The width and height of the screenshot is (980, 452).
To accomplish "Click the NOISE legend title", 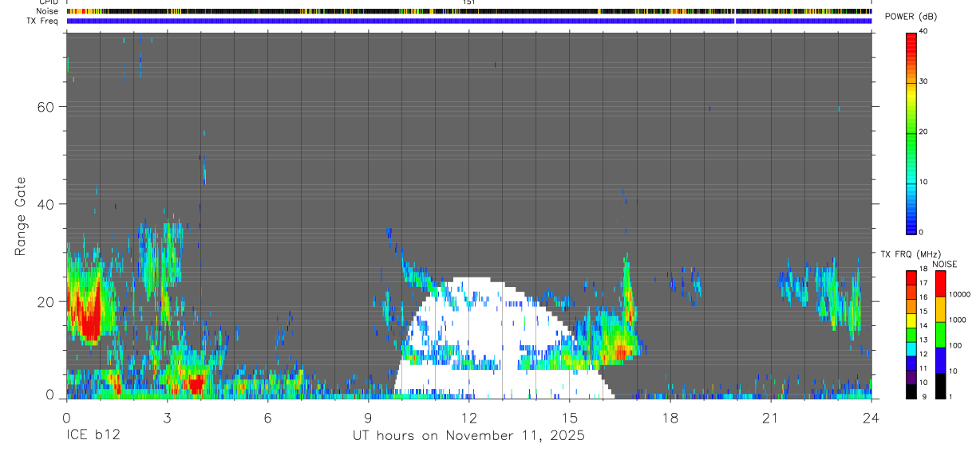I will (944, 265).
